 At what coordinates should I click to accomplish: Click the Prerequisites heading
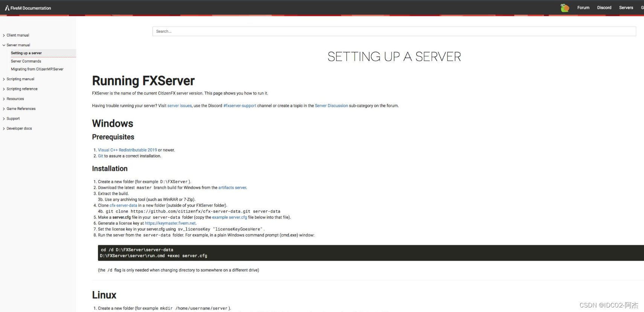(113, 137)
